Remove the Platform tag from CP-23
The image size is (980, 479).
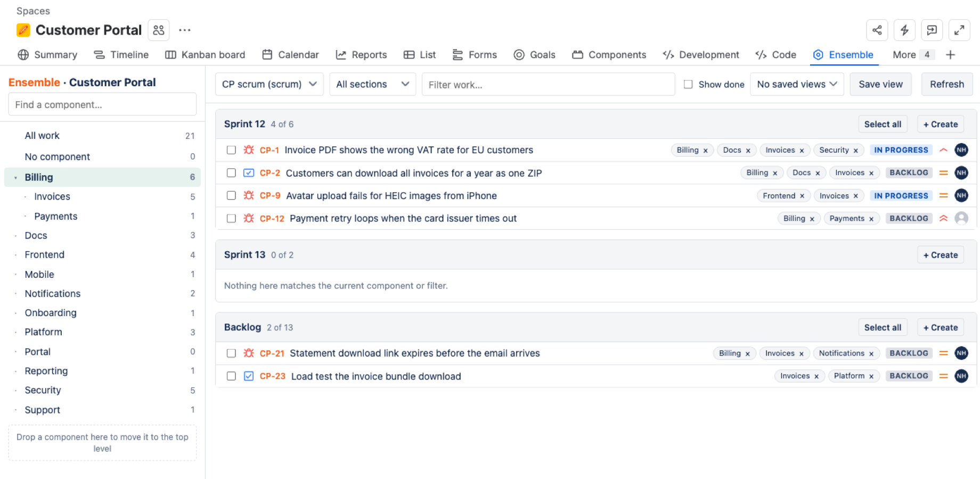pos(871,376)
